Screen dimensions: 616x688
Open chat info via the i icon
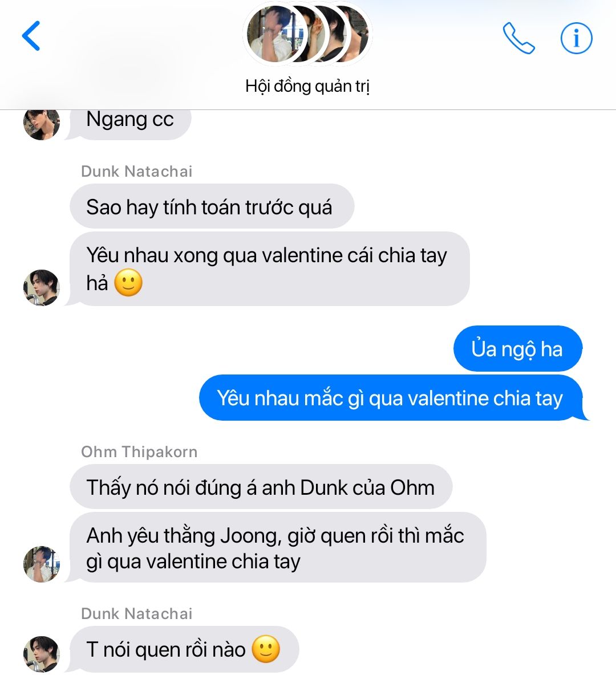click(x=576, y=38)
